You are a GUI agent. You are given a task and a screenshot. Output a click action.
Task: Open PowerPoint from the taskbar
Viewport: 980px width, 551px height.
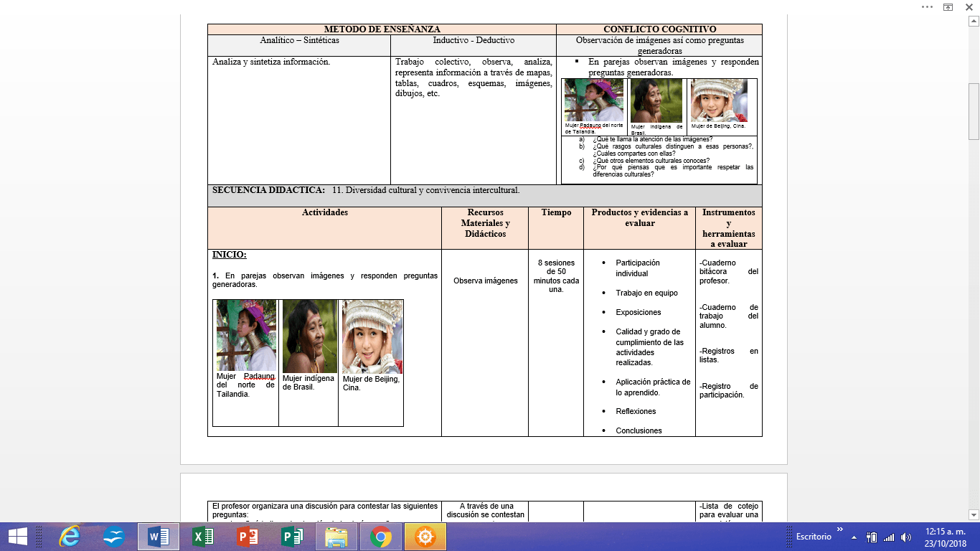(x=248, y=536)
